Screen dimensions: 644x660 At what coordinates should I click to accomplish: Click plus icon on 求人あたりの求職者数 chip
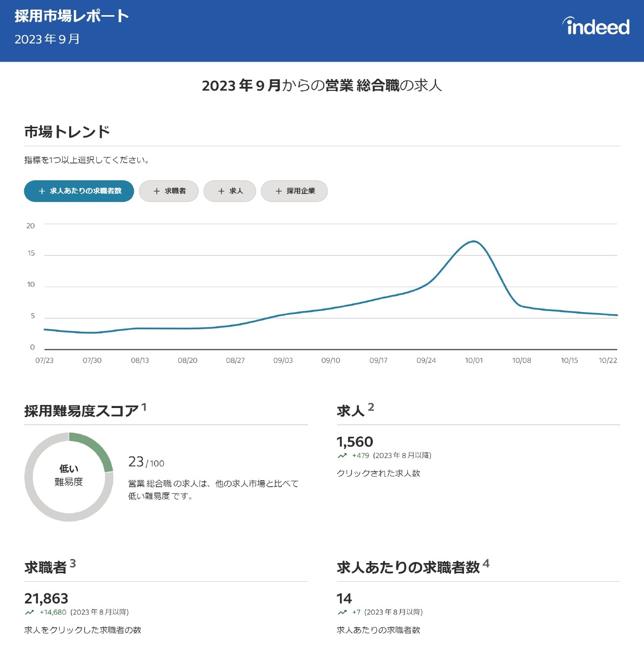tap(42, 191)
